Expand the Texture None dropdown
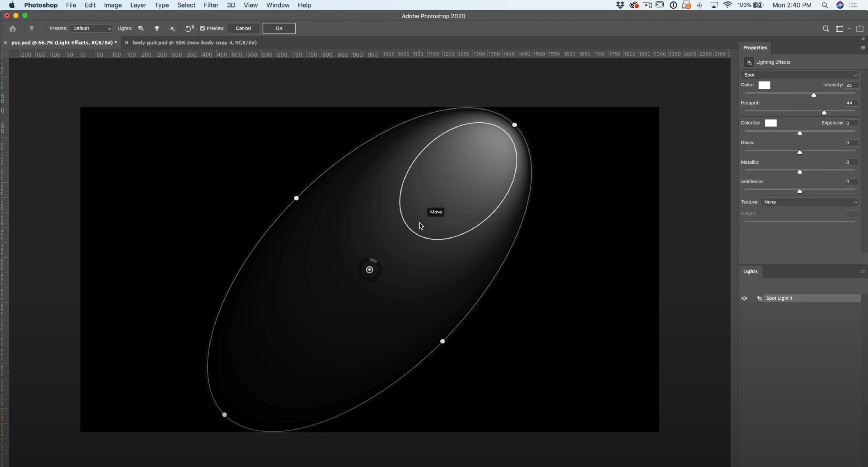 [810, 202]
